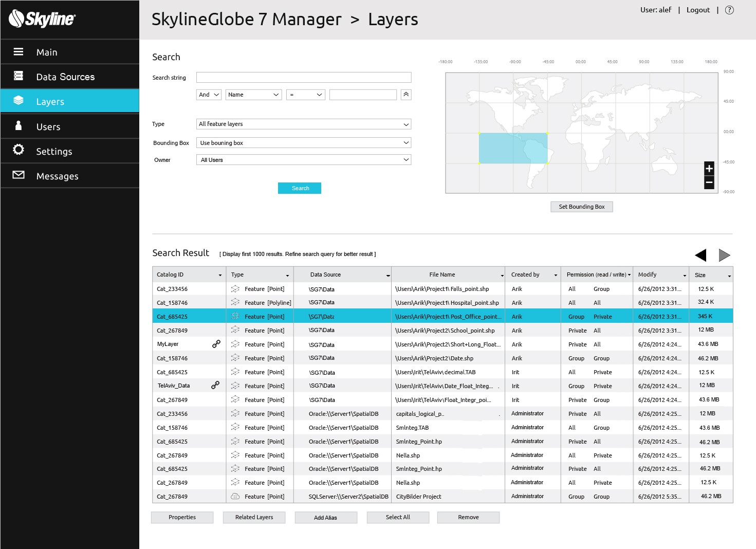
Task: Click feature icon on Hospital_point.shp row
Action: [235, 303]
